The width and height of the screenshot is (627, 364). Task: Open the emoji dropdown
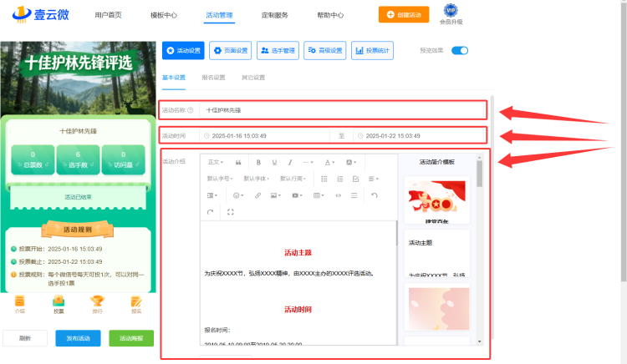pyautogui.click(x=238, y=195)
